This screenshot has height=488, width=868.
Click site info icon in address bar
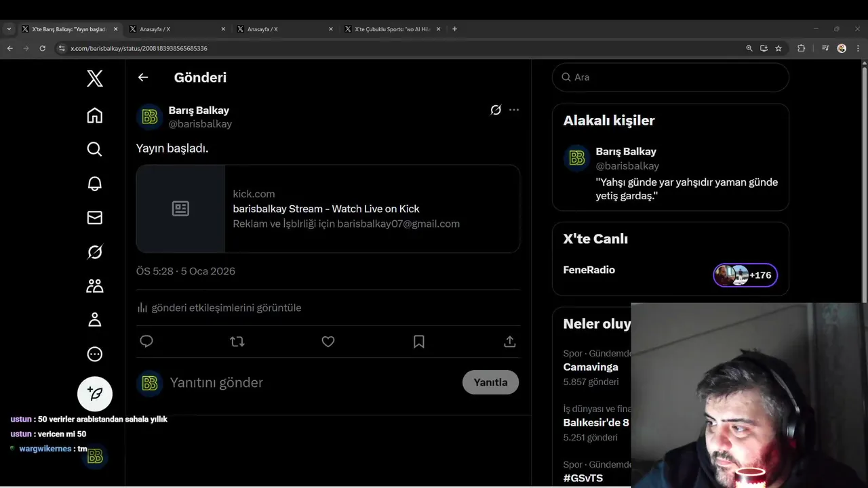pos(62,48)
